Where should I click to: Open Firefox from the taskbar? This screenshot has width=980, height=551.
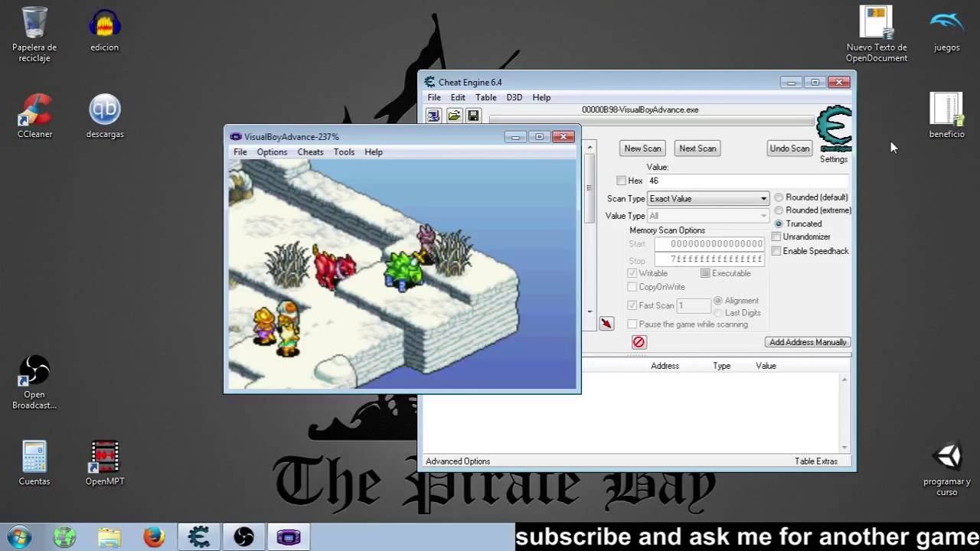tap(154, 536)
